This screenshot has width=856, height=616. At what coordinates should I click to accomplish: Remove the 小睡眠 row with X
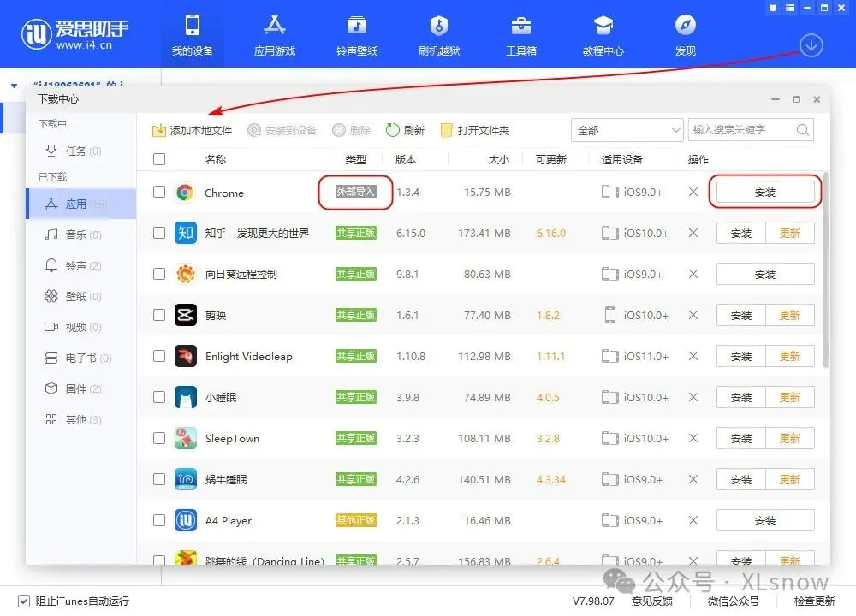693,397
